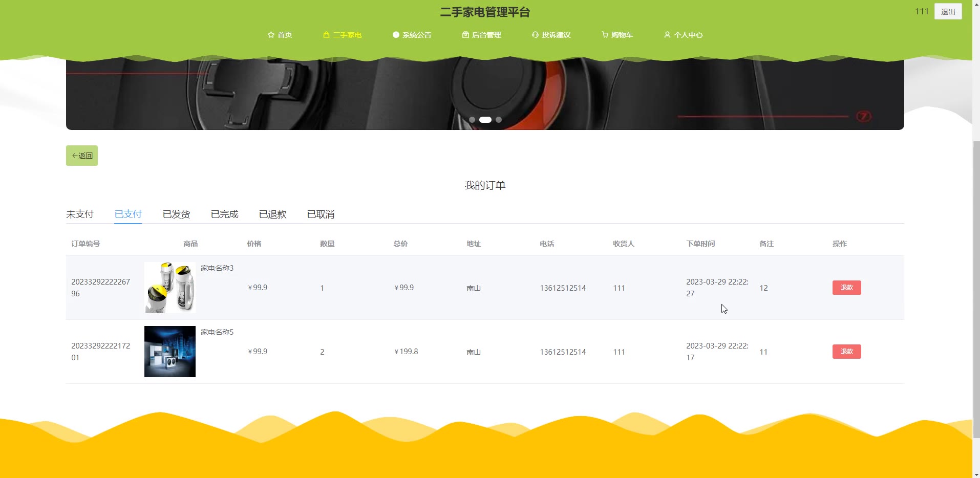Image resolution: width=980 pixels, height=478 pixels.
Task: Click the icon beside 后台管理
Action: [465, 35]
